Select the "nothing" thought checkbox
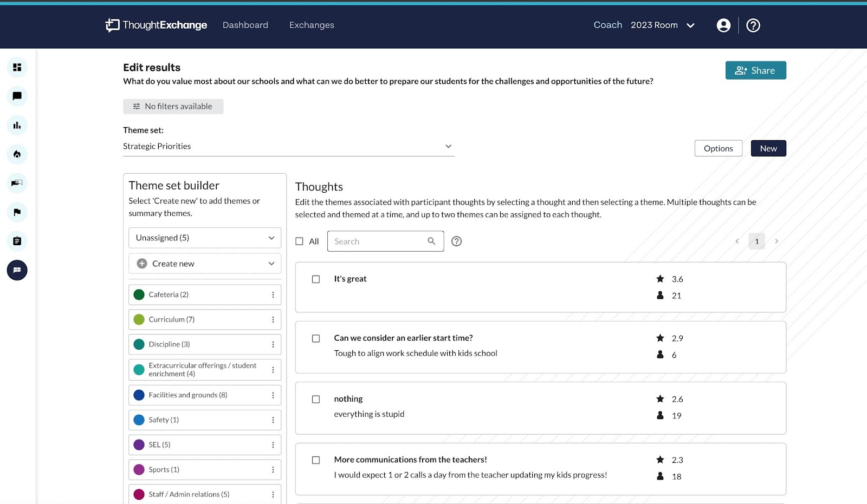Screen dimensions: 867x504 click(316, 400)
